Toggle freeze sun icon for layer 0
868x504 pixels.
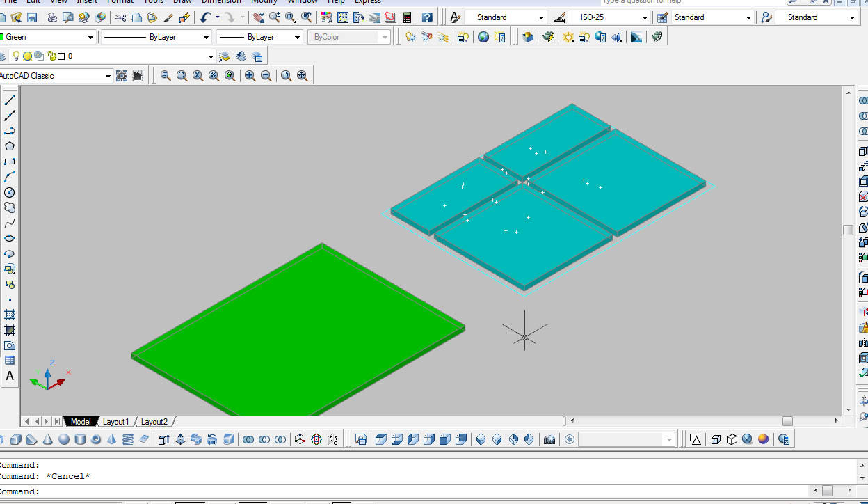(28, 56)
